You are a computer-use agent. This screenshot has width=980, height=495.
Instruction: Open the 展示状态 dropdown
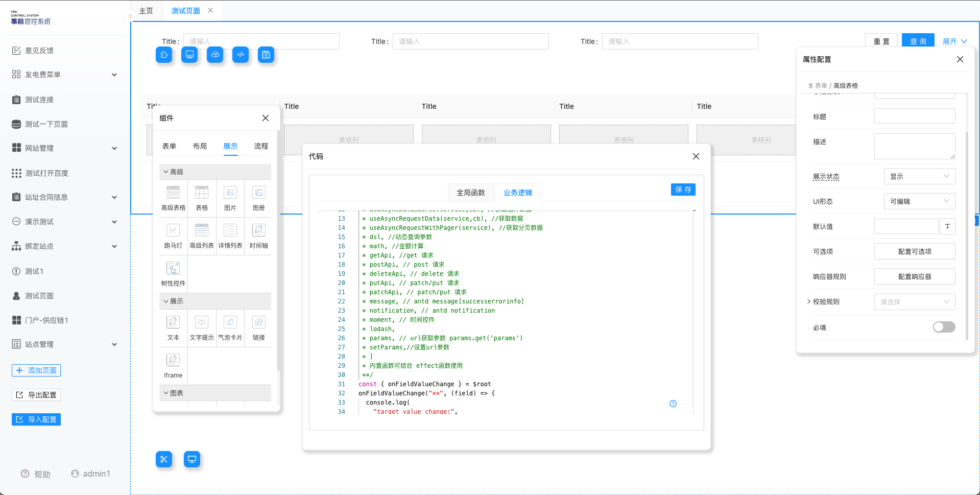pyautogui.click(x=919, y=176)
